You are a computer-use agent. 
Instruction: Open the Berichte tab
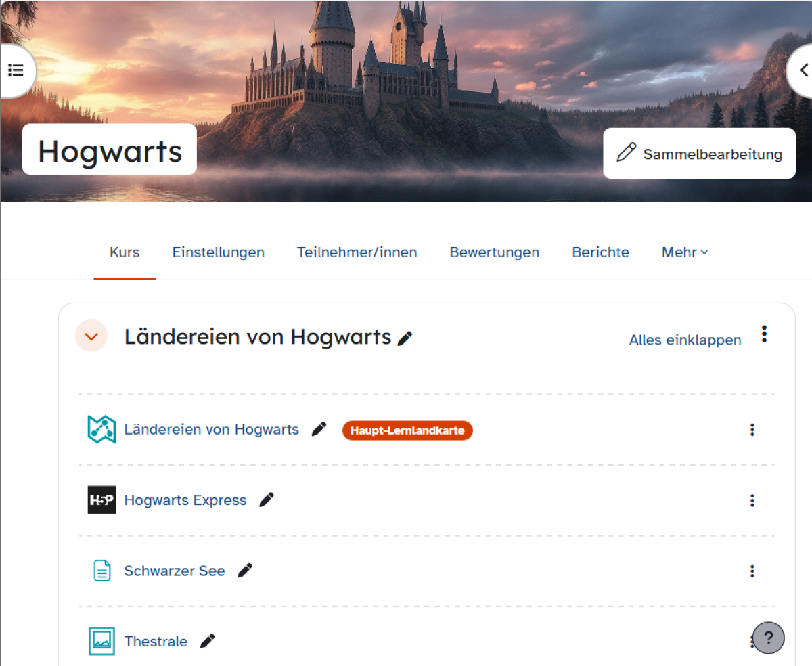(x=600, y=252)
